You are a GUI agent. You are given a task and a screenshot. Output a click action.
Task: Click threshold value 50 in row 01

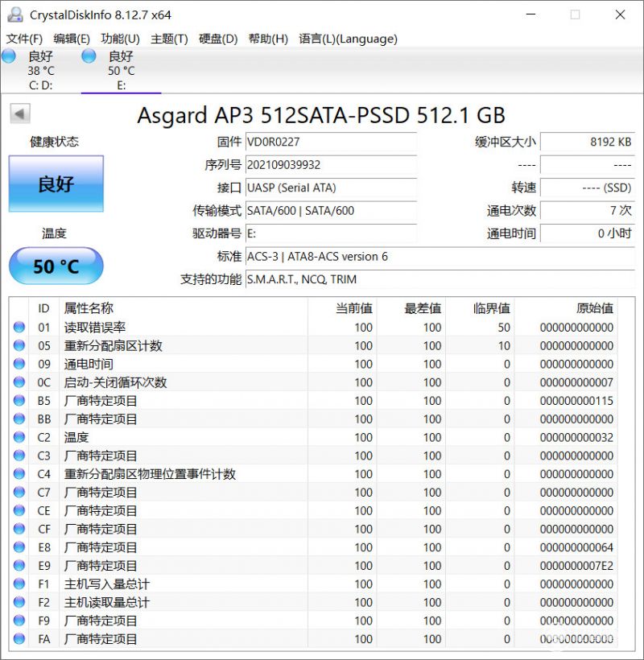(504, 327)
